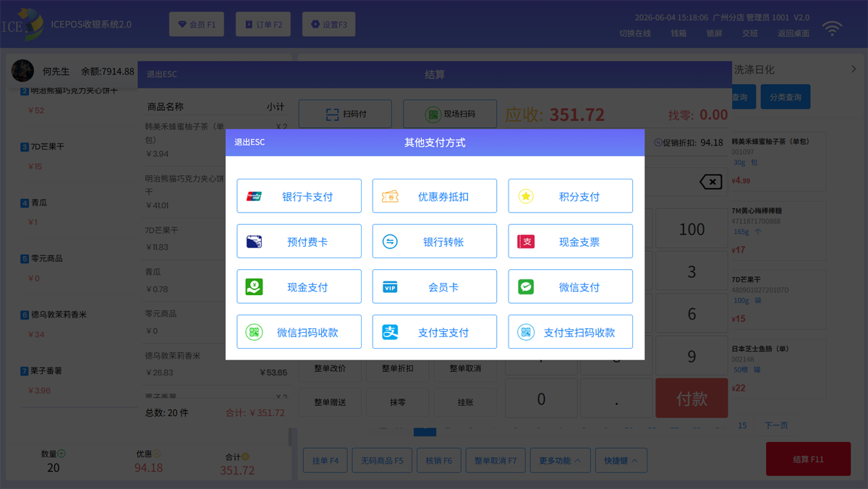Choose 银行转帐 payment option
Image resolution: width=868 pixels, height=489 pixels.
click(435, 242)
